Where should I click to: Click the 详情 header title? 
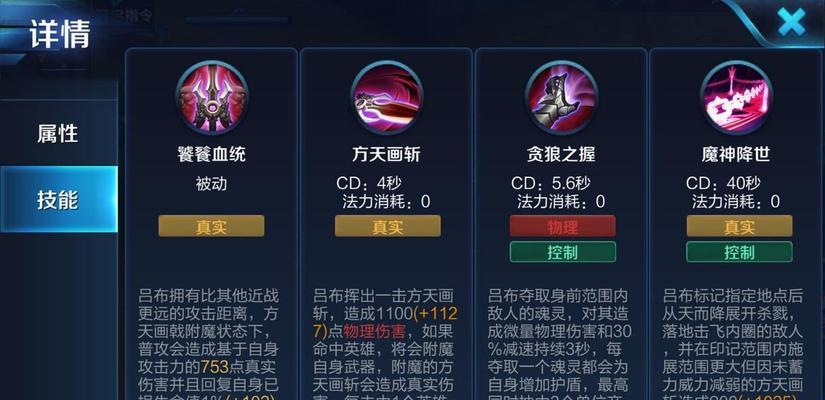point(60,34)
